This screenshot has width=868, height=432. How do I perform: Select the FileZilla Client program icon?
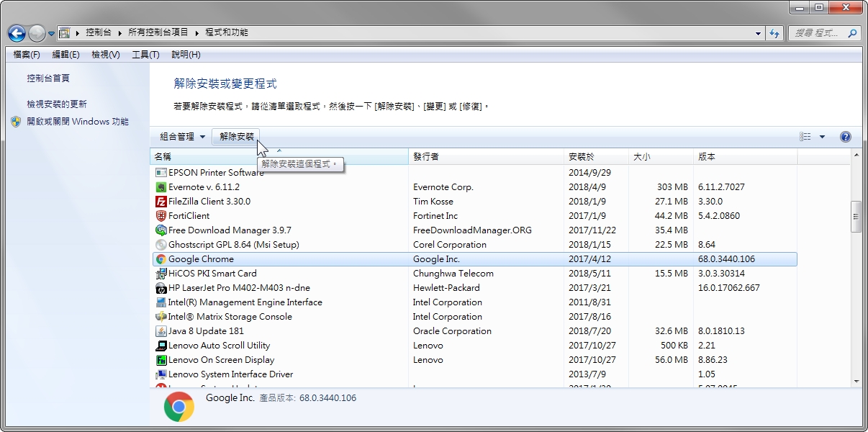(162, 201)
